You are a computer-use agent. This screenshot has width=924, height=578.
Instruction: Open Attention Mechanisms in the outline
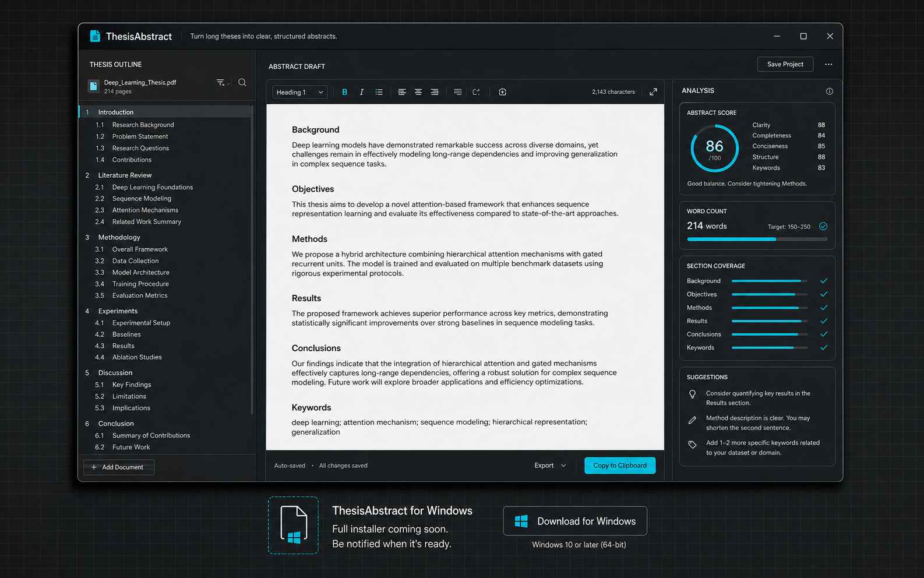pyautogui.click(x=146, y=210)
